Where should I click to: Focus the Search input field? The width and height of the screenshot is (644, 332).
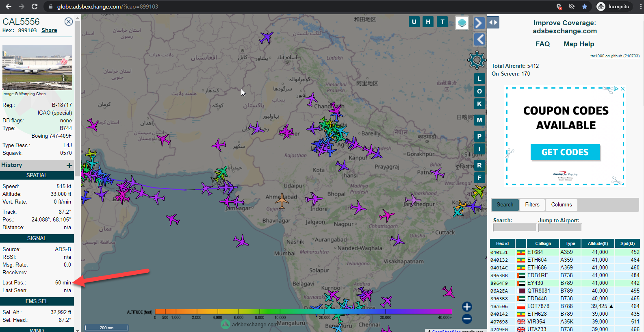pos(514,228)
